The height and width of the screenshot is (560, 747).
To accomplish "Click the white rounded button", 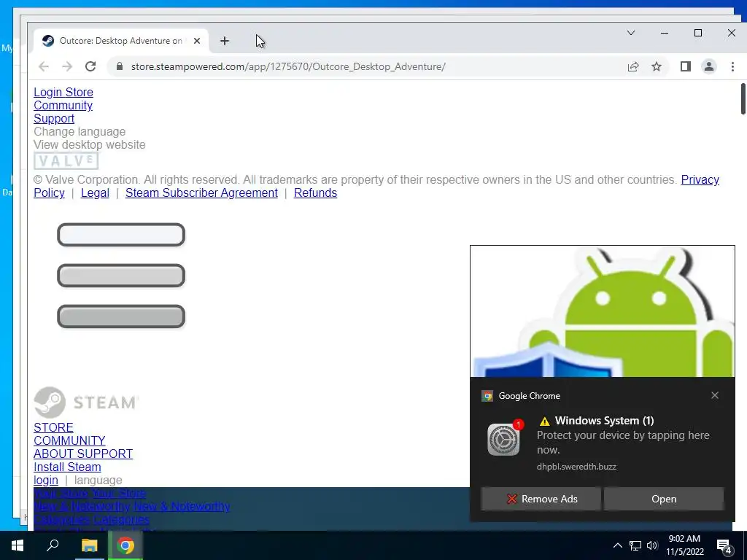I will 121,235.
